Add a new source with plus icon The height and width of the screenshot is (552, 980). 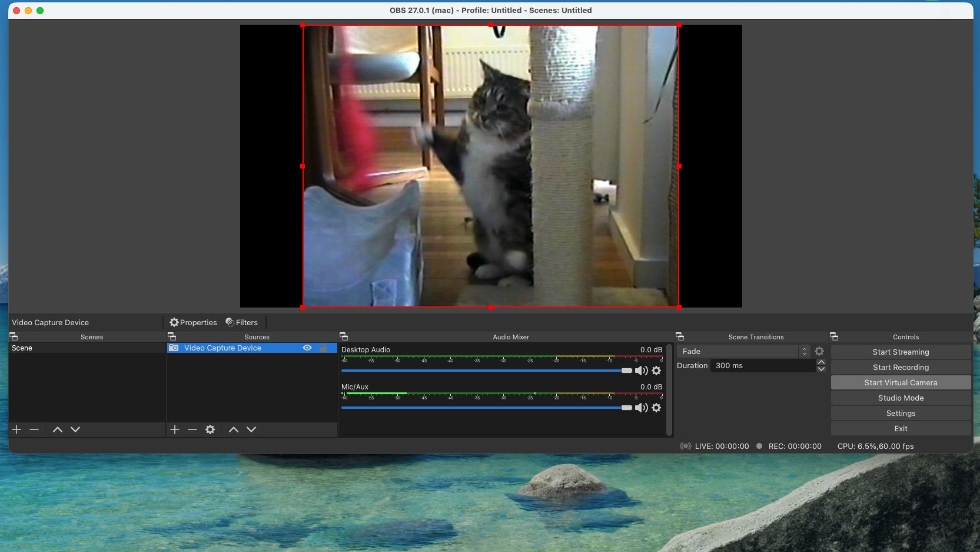pyautogui.click(x=175, y=429)
